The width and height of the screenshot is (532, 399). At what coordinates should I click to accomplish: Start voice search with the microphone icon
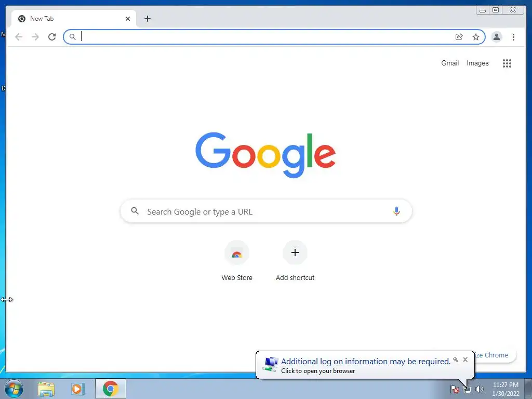[x=396, y=211]
